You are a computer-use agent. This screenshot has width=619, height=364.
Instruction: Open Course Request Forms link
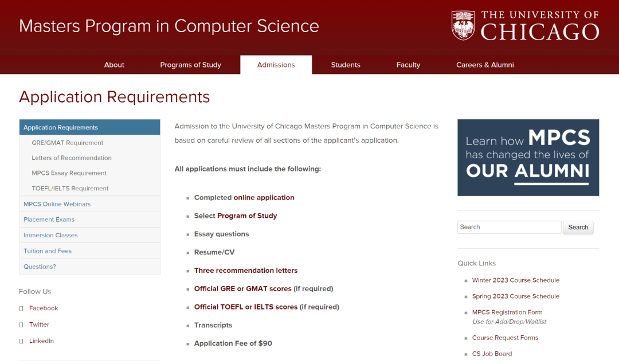[505, 338]
